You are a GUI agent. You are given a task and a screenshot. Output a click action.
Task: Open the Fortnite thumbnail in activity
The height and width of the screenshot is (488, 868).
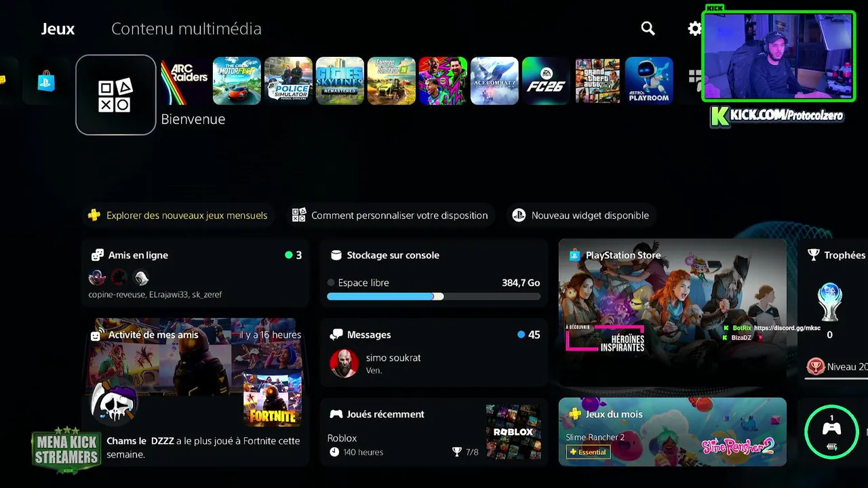pyautogui.click(x=272, y=400)
